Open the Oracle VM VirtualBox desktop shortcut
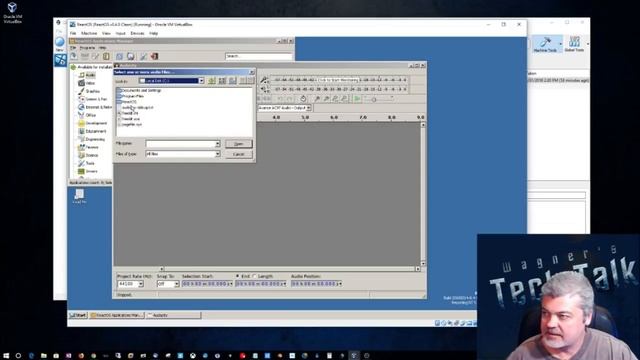This screenshot has width=640, height=360. [x=12, y=13]
